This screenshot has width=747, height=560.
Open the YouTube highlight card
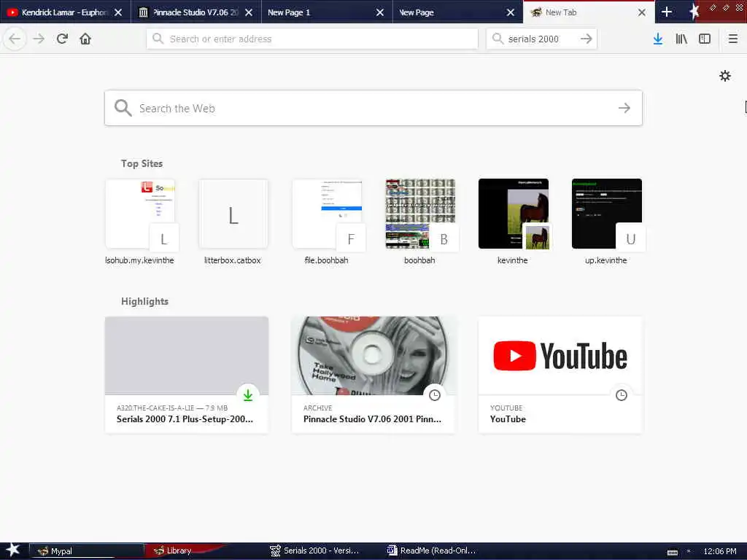(x=560, y=375)
